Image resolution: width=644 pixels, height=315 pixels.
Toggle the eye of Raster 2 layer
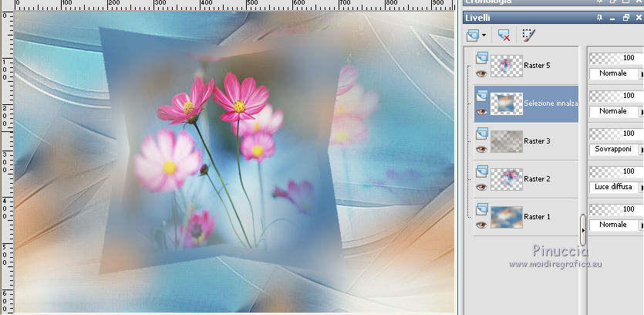[482, 187]
